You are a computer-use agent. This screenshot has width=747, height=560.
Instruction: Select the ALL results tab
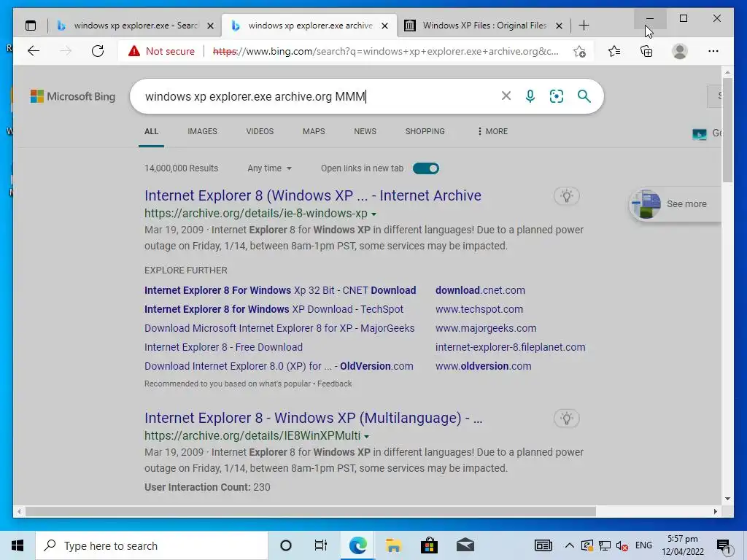152,131
